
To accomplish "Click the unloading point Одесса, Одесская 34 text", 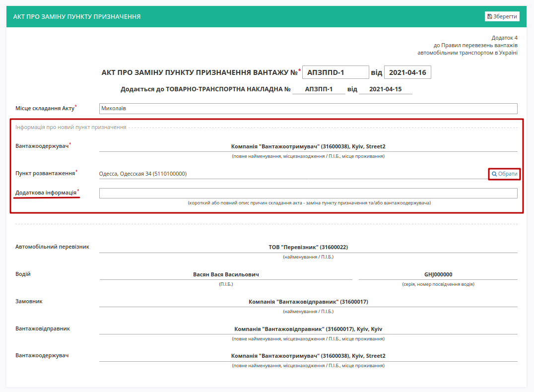I will click(143, 174).
